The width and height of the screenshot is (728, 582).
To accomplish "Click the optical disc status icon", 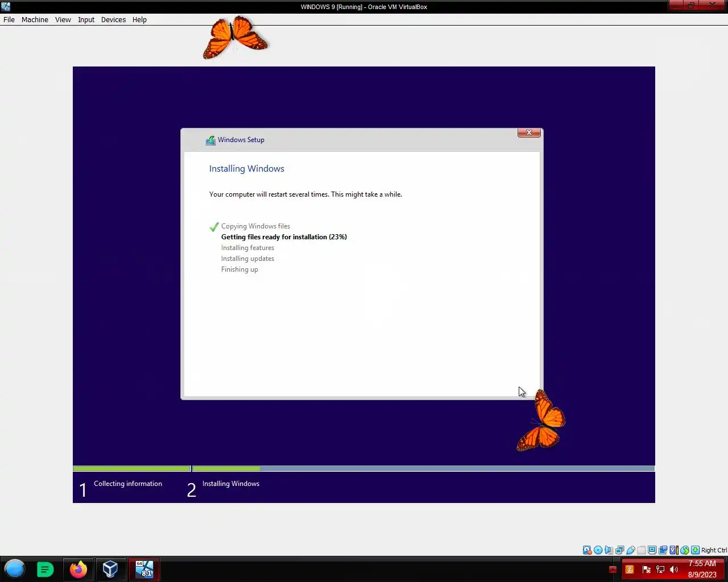I will pos(598,550).
